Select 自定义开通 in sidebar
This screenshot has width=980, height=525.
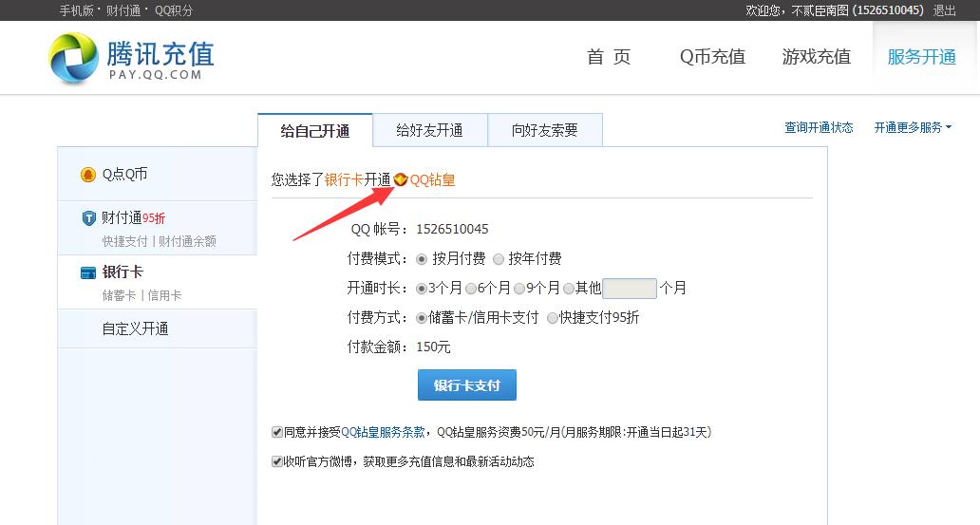(x=158, y=328)
